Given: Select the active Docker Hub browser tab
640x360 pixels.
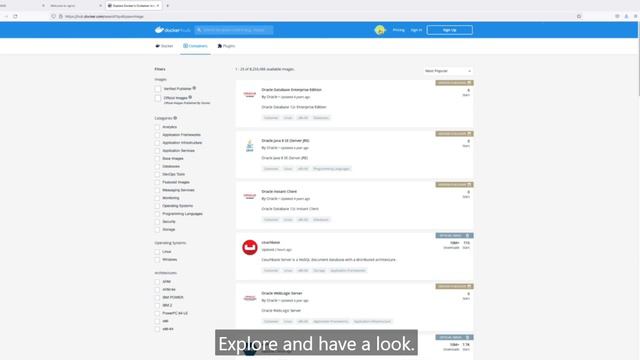Looking at the screenshot, I should [x=134, y=6].
